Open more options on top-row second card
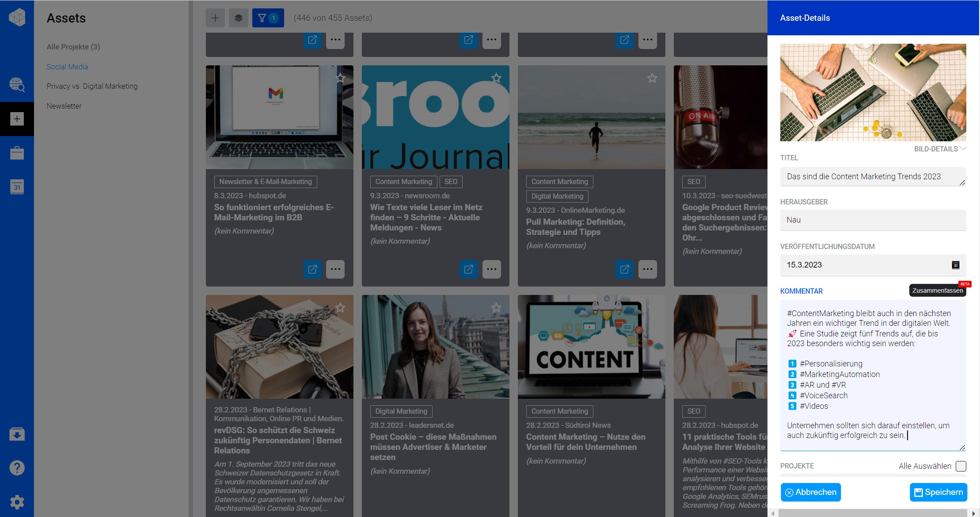 click(x=492, y=40)
